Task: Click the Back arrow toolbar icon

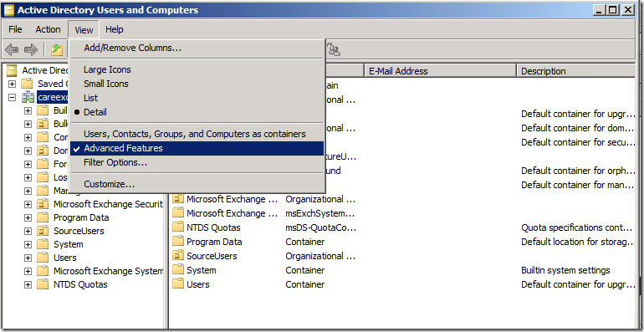Action: click(x=12, y=50)
